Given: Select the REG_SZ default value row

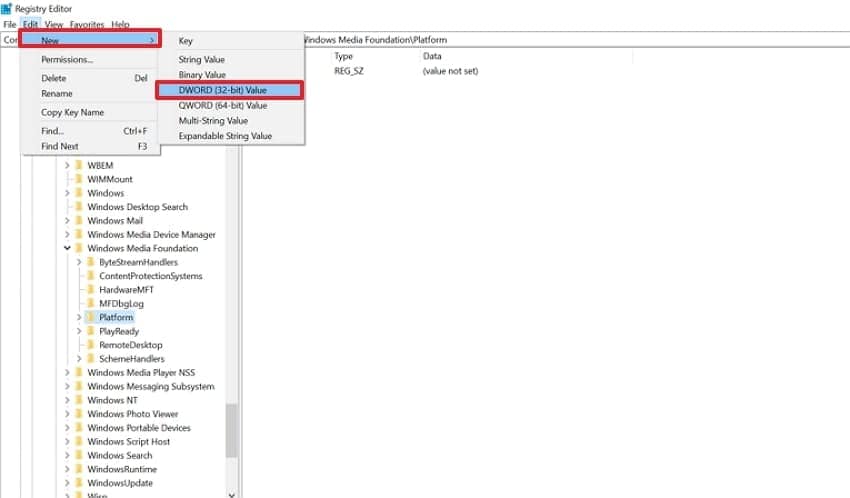Looking at the screenshot, I should click(349, 71).
